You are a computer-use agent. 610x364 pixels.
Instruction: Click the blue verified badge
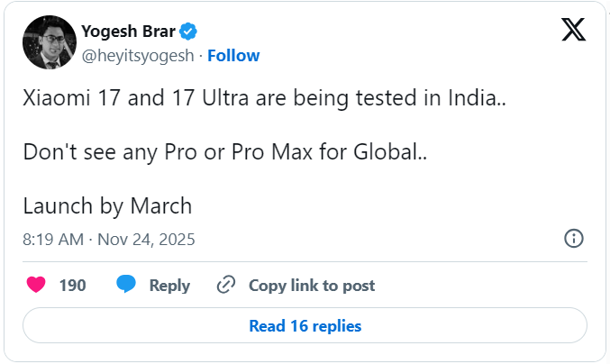(187, 32)
